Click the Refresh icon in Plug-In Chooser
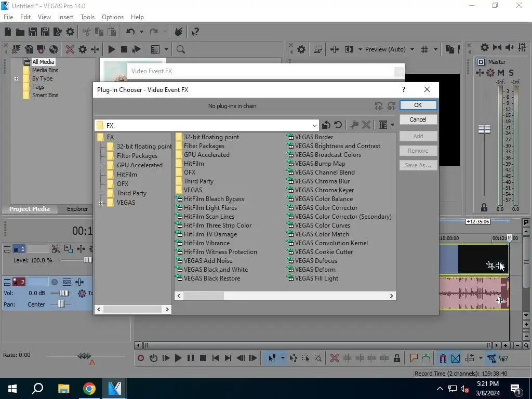This screenshot has width=532, height=399. pos(338,125)
